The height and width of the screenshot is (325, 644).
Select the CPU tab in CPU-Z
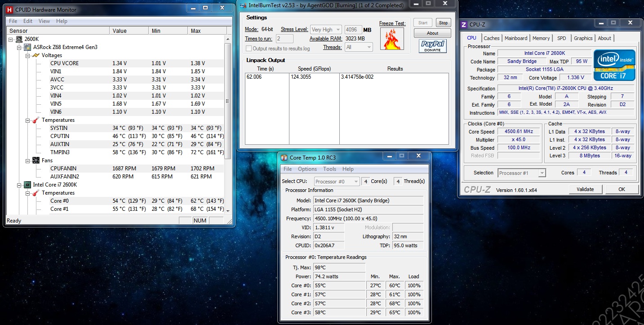(x=471, y=38)
